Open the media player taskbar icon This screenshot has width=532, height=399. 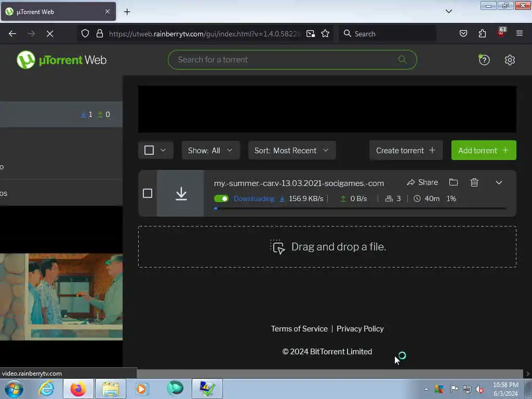click(x=141, y=389)
